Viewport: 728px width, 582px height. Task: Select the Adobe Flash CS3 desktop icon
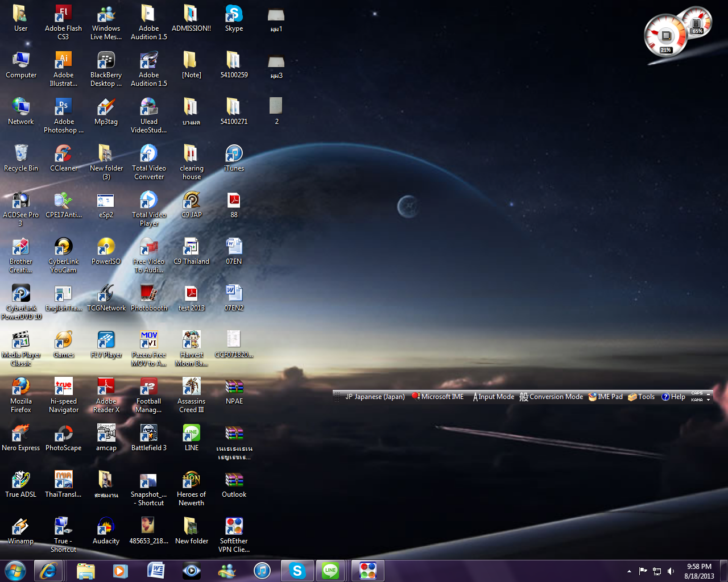(x=63, y=22)
